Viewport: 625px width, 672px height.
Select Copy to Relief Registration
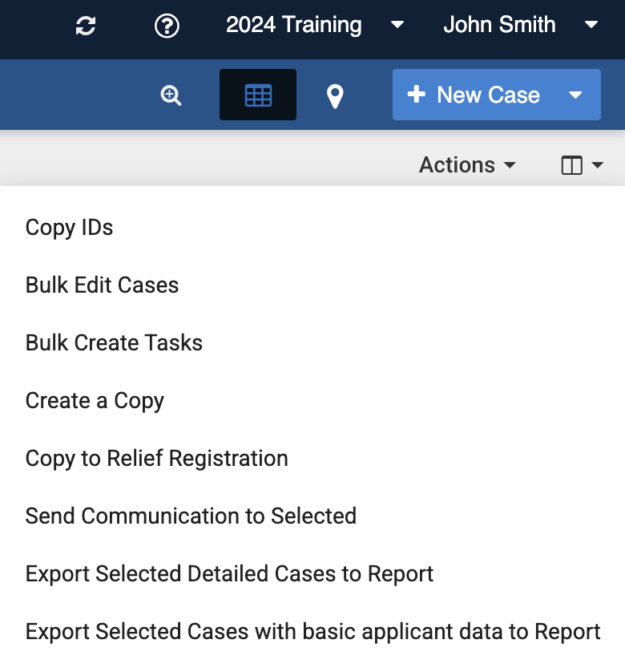tap(157, 459)
